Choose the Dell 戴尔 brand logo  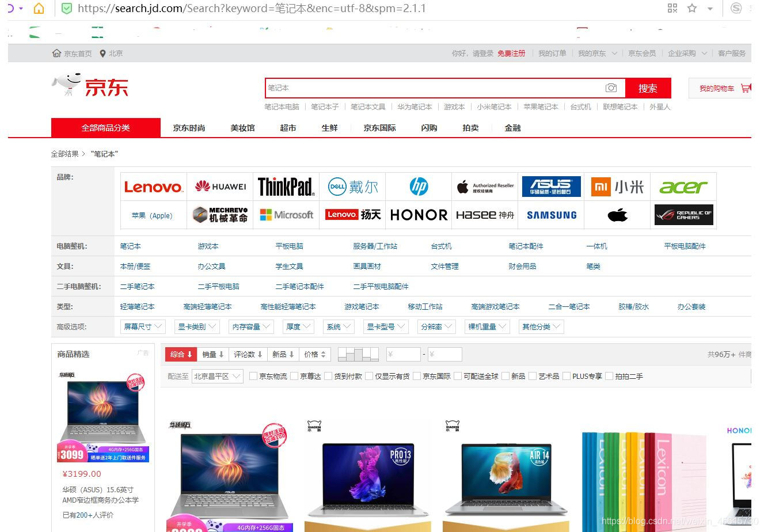tap(352, 187)
